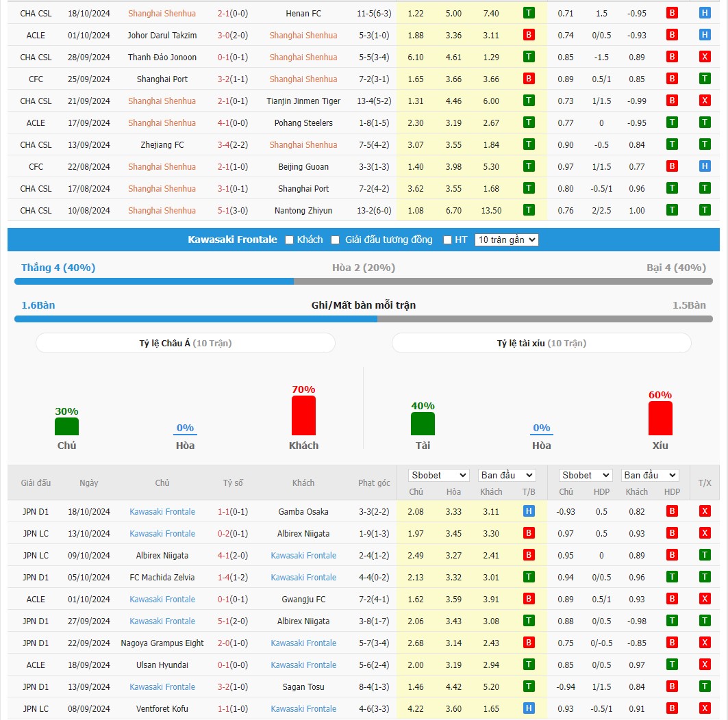The width and height of the screenshot is (728, 720).
Task: Click red B result icon in Nagoya Grampus Eight row
Action: click(x=528, y=643)
